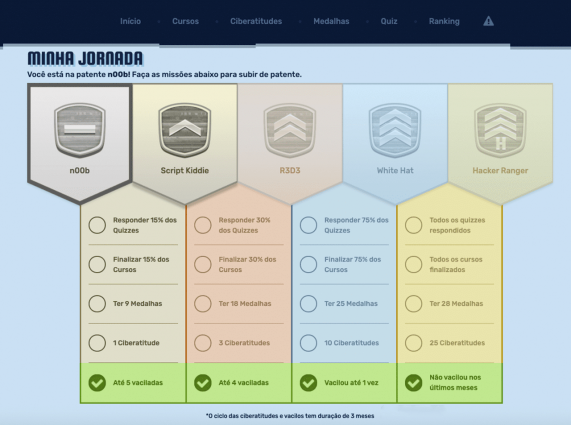
Task: Open the Quiz navigation link
Action: [x=389, y=21]
